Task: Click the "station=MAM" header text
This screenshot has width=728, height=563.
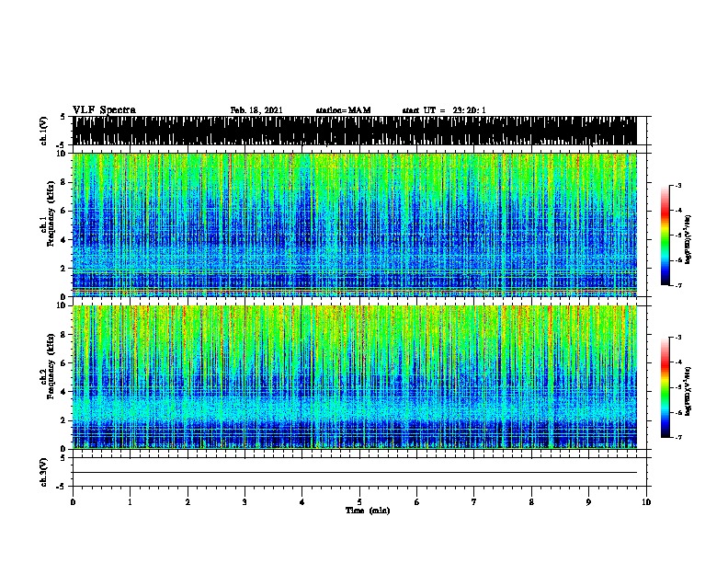Action: coord(343,110)
